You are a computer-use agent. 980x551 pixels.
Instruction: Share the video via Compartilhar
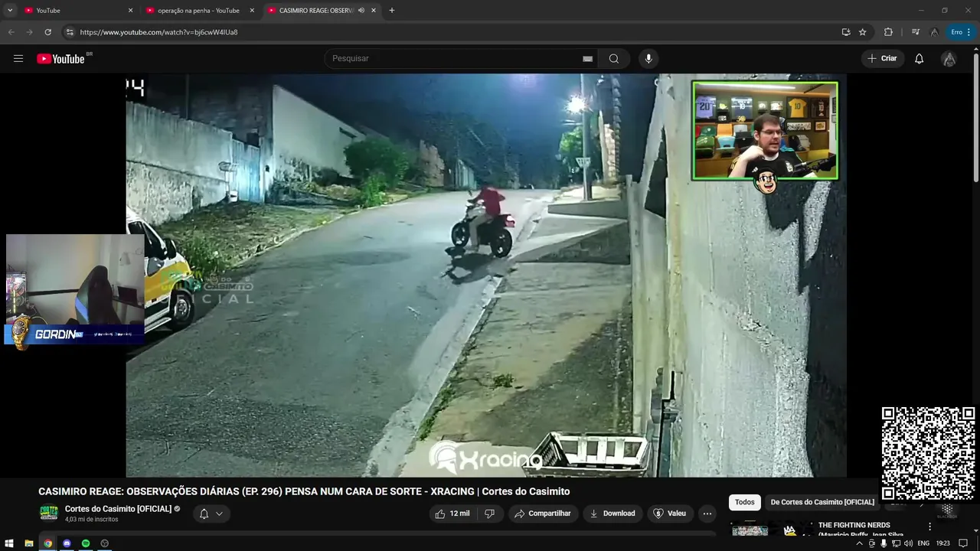543,514
